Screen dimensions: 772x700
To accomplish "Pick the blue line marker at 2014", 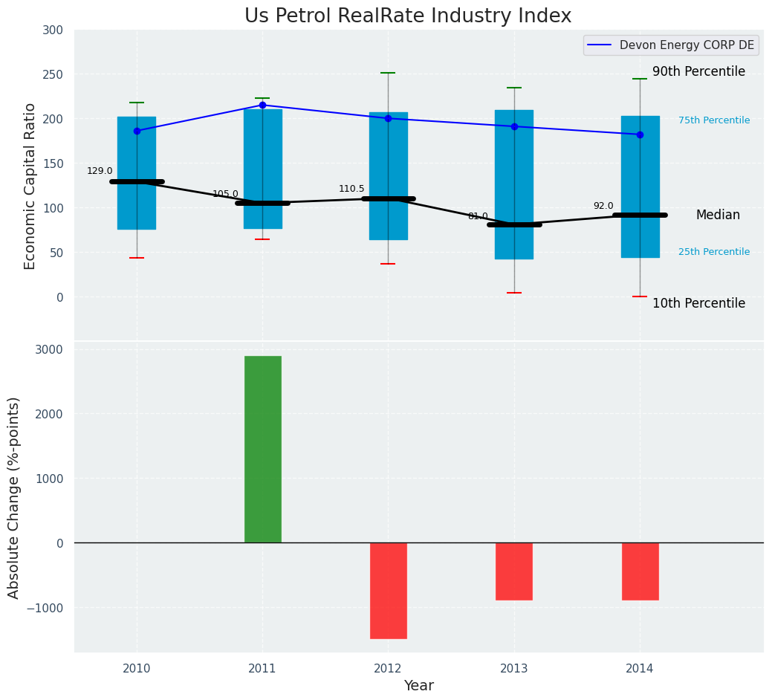I will (x=640, y=135).
